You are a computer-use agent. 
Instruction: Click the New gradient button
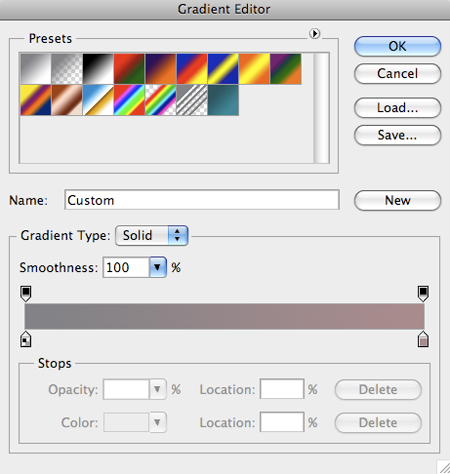coord(397,200)
